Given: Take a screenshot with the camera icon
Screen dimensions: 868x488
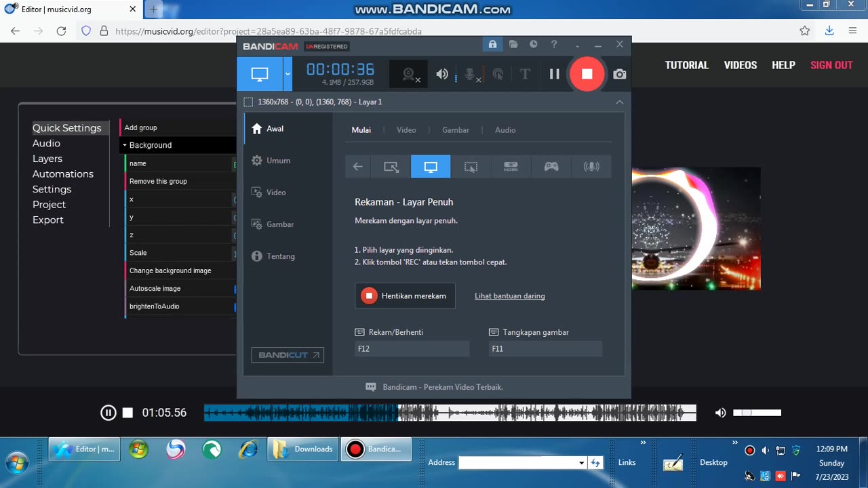Looking at the screenshot, I should click(x=620, y=75).
